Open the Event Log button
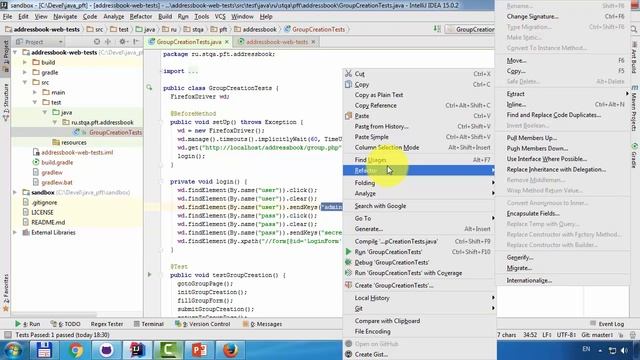Viewport: 640px width, 360px height. 607,324
